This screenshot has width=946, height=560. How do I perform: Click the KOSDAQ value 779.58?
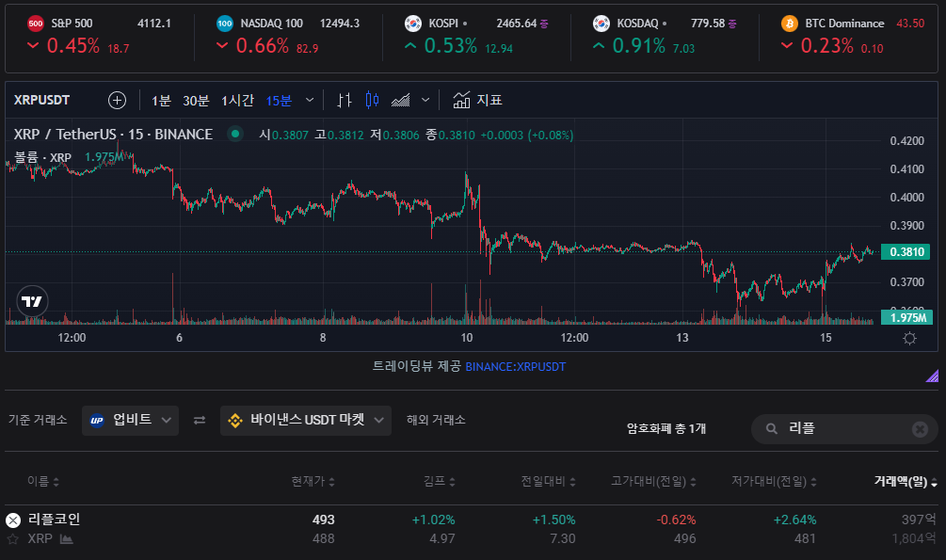tap(708, 24)
